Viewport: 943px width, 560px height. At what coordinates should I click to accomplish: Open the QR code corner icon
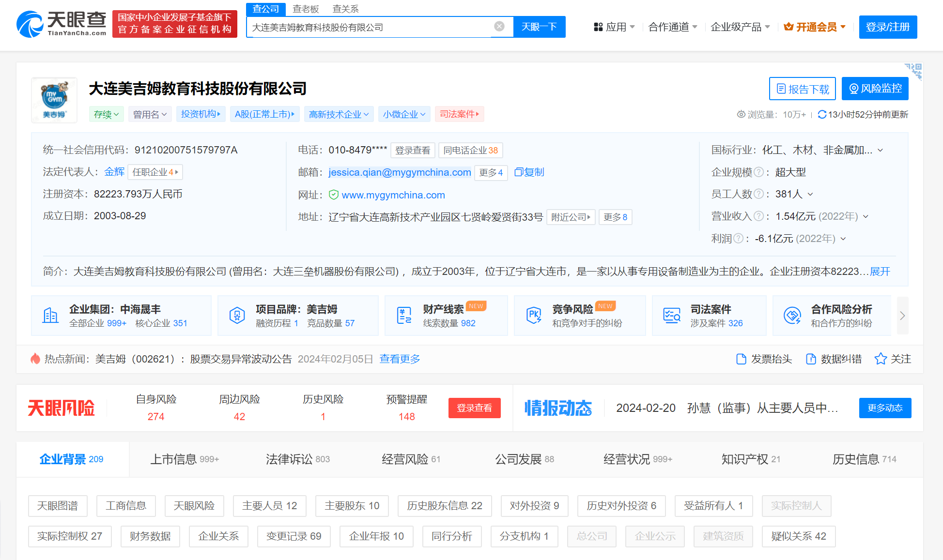click(914, 71)
